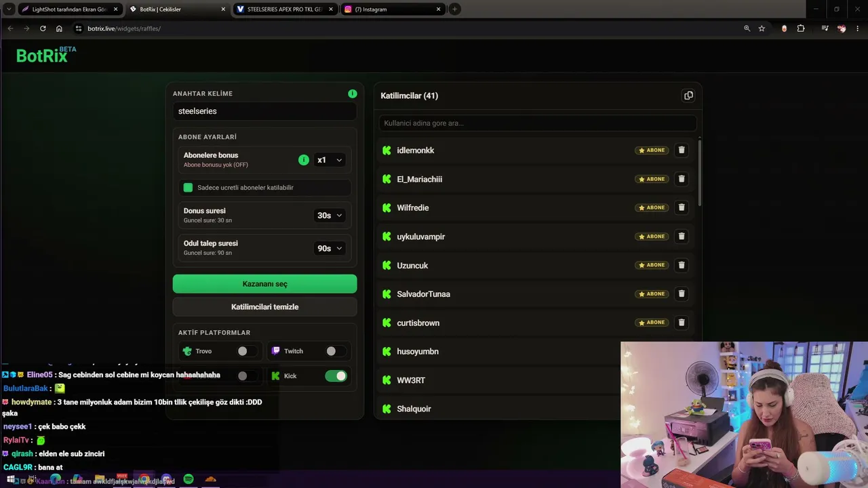Click the ABONE badge for idlemonkk
The width and height of the screenshot is (868, 488).
tap(652, 150)
